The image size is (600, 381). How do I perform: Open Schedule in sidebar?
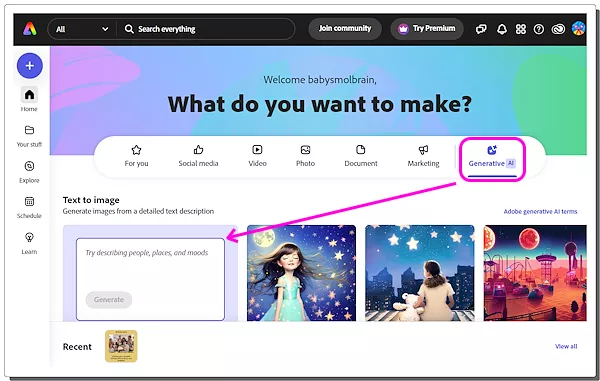click(29, 207)
